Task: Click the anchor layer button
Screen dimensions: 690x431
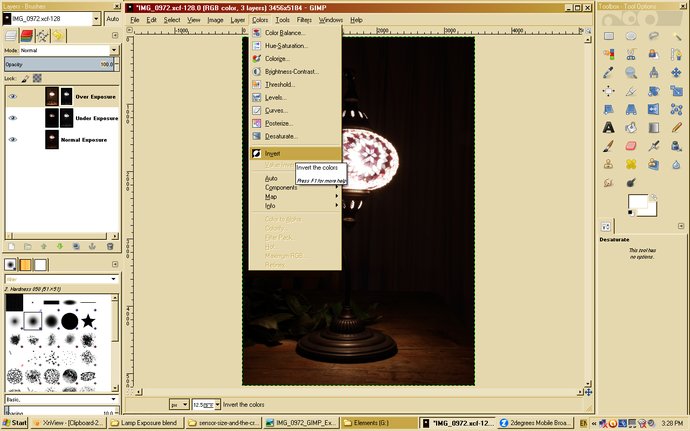Action: [92, 247]
